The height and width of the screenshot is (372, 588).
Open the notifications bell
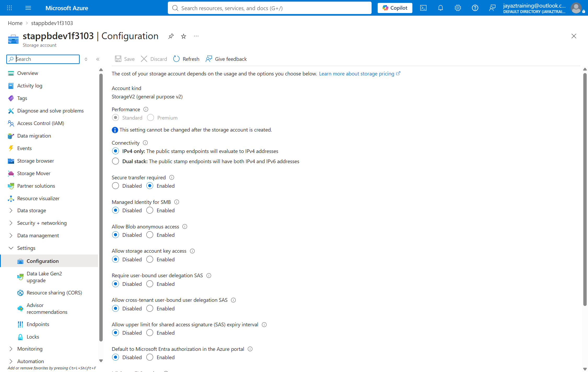(x=441, y=8)
